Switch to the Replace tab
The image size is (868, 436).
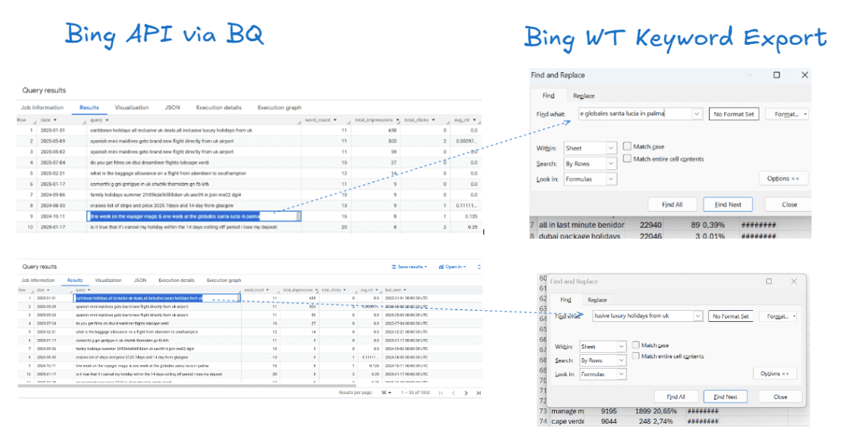coord(584,95)
